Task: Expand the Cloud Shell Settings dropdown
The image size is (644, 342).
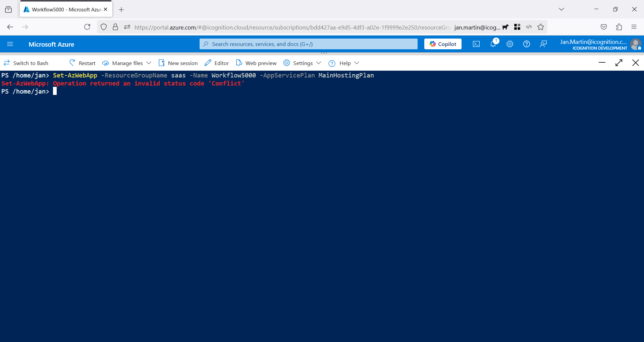Action: pyautogui.click(x=302, y=63)
